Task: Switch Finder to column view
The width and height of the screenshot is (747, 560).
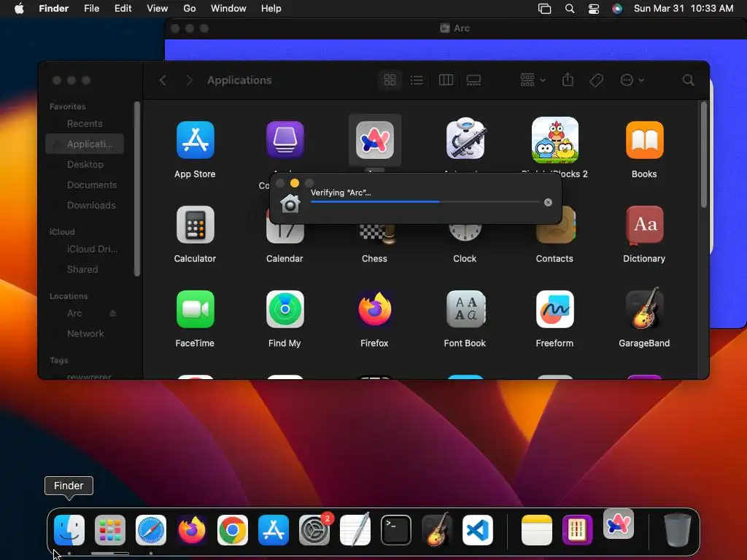Action: click(x=446, y=80)
